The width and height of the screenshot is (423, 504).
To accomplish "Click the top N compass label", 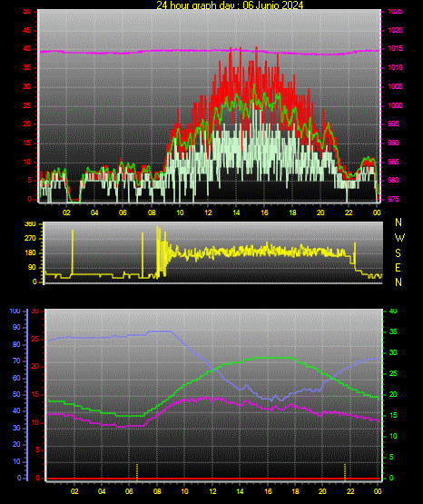I will coord(398,222).
